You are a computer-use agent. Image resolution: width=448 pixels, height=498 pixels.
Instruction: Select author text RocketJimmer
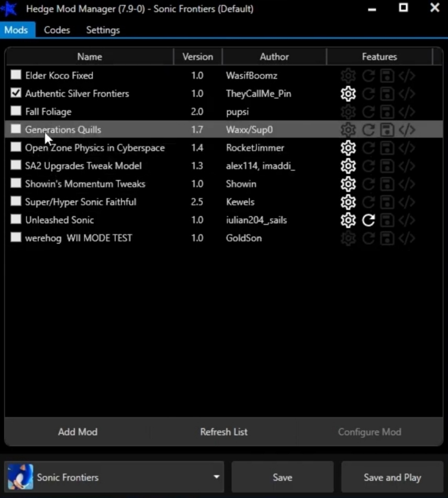(x=255, y=148)
